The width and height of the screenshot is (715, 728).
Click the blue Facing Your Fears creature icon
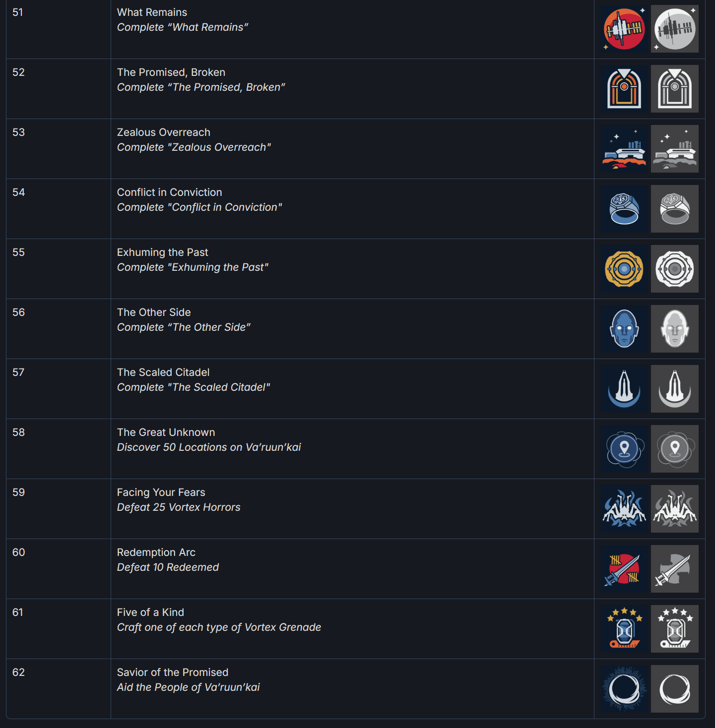[624, 509]
